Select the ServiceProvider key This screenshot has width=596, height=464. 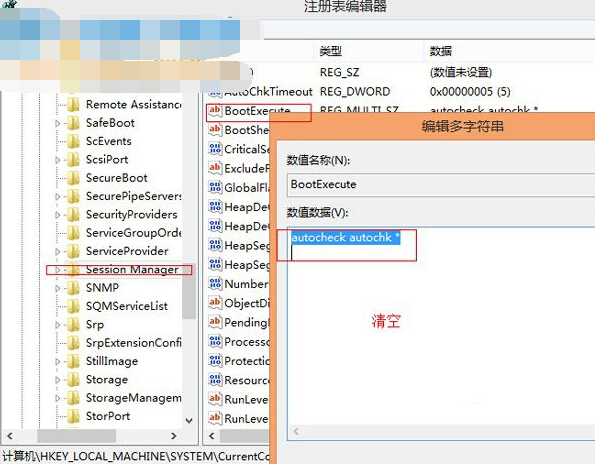tap(127, 251)
